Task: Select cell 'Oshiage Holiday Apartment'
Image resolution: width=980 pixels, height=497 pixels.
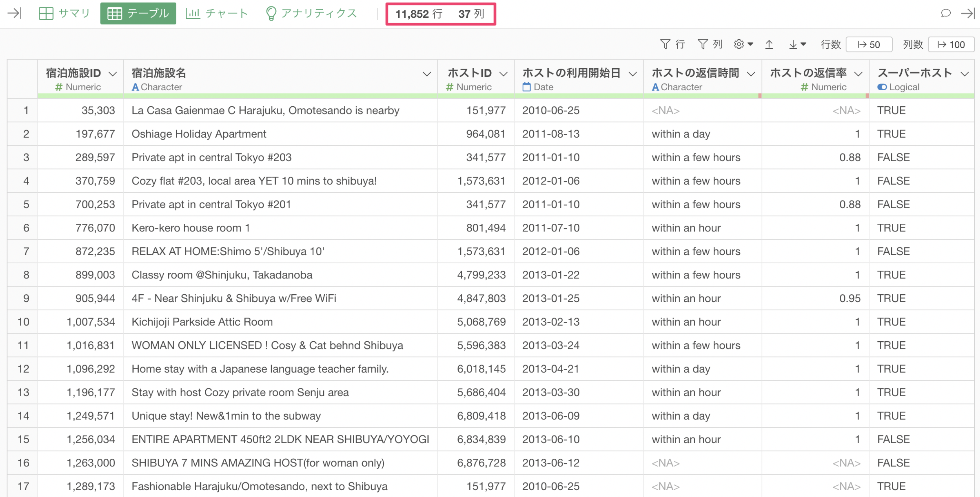Action: tap(280, 134)
